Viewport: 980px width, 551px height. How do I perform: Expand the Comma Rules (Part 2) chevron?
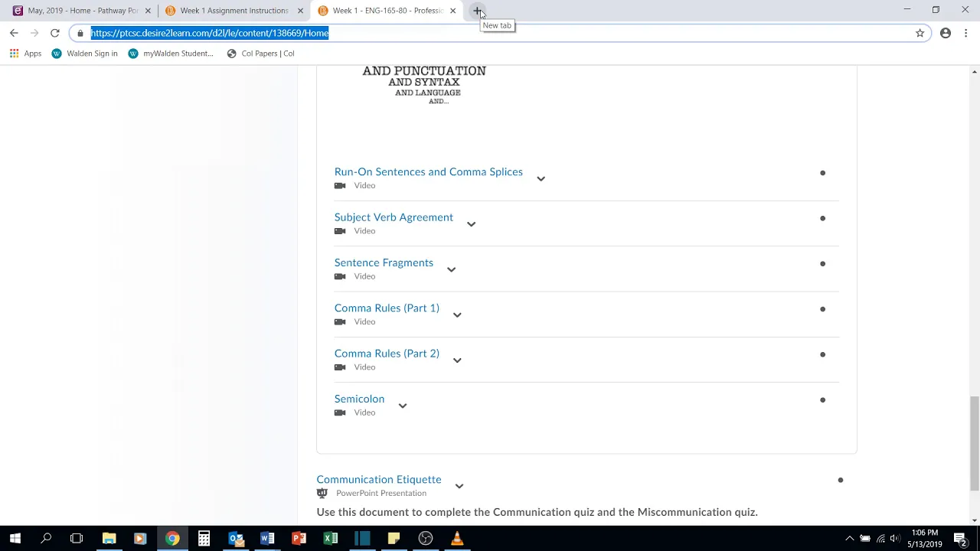[x=457, y=360]
